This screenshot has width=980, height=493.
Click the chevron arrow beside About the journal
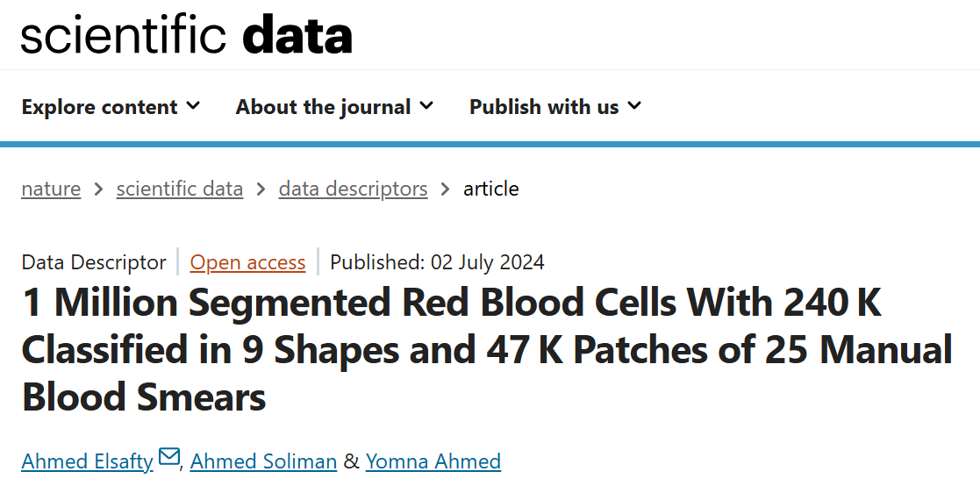(426, 106)
